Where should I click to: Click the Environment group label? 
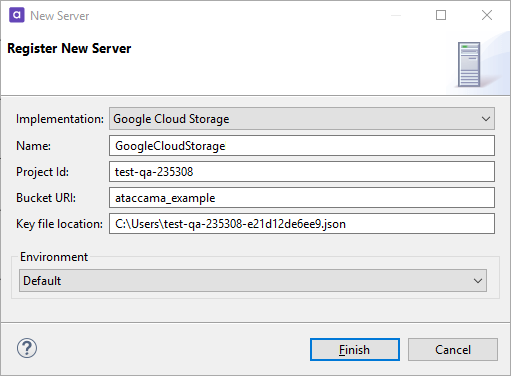tap(54, 257)
